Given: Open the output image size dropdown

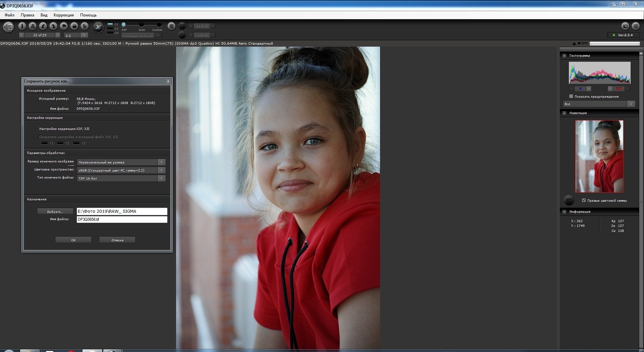Looking at the screenshot, I should pos(161,162).
